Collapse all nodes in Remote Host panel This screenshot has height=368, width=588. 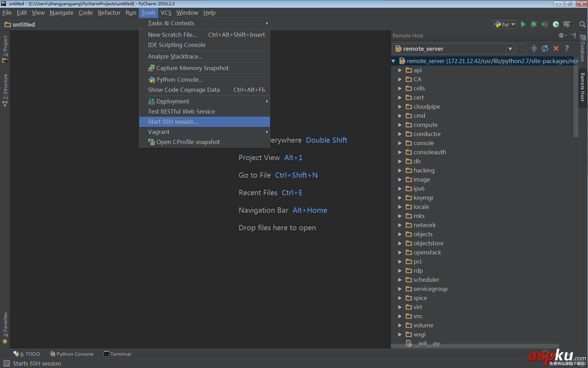[x=534, y=48]
